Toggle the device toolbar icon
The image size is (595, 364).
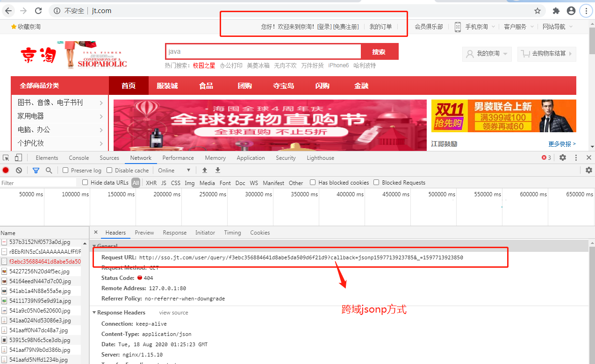point(18,157)
